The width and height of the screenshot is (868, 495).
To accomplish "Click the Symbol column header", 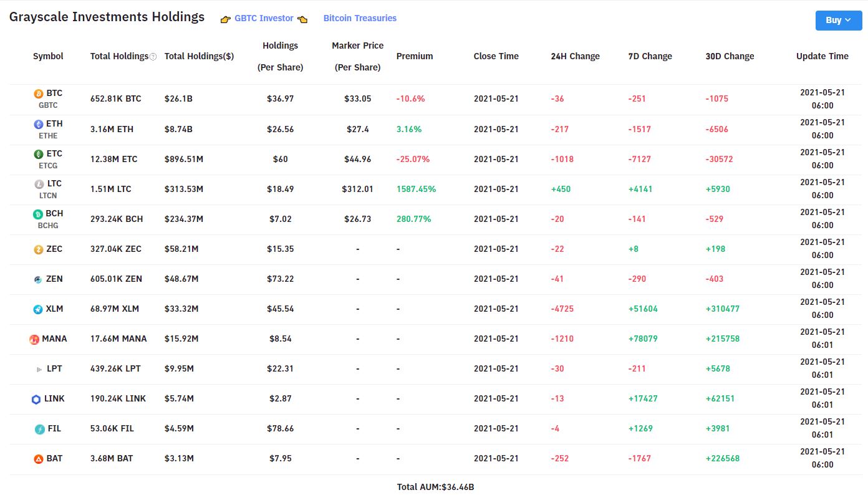I will (48, 56).
